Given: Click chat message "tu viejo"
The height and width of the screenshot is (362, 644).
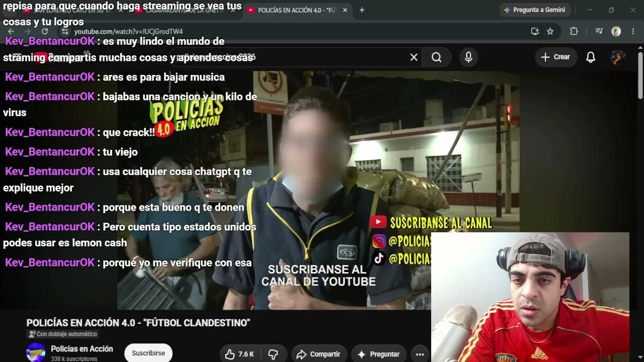Looking at the screenshot, I should tap(120, 152).
